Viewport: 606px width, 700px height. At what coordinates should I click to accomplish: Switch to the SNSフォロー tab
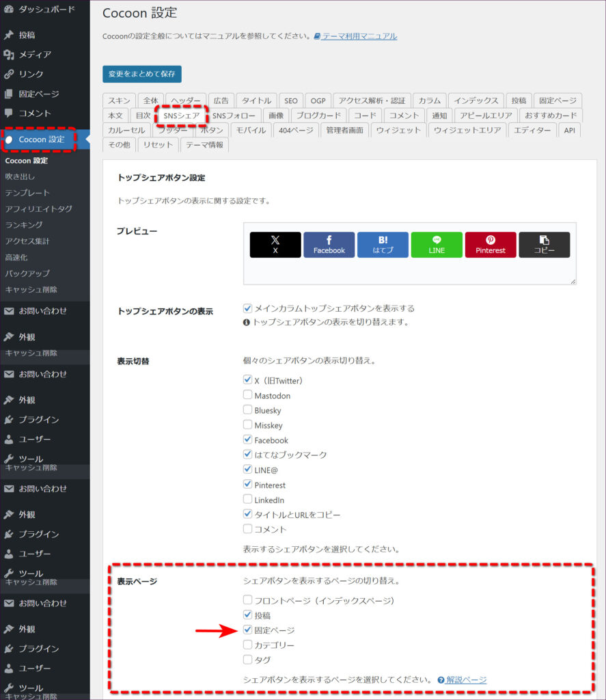click(x=234, y=116)
